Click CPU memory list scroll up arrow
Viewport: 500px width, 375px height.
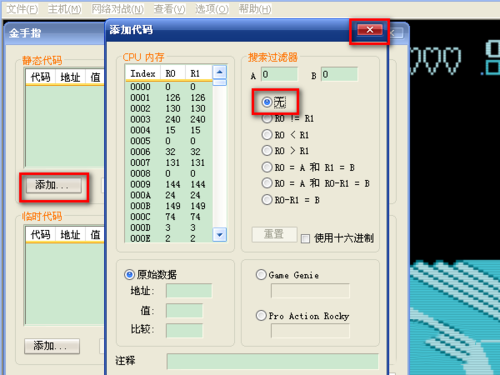point(220,72)
